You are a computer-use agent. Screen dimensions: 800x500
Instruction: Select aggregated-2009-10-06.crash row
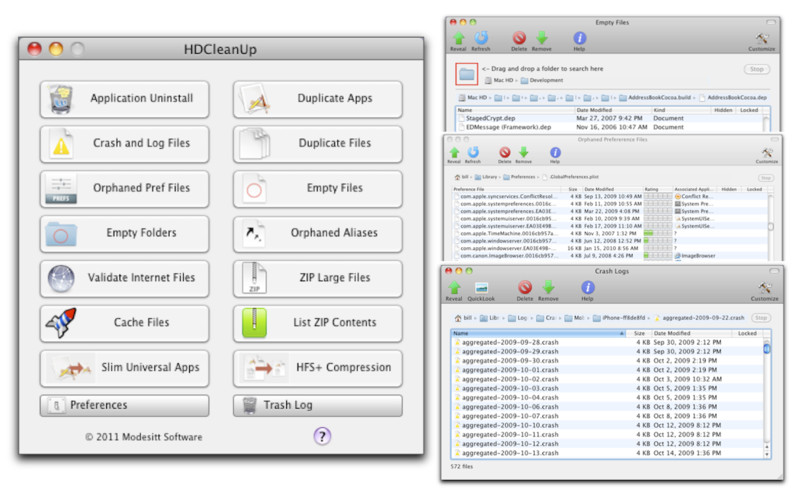pos(607,407)
